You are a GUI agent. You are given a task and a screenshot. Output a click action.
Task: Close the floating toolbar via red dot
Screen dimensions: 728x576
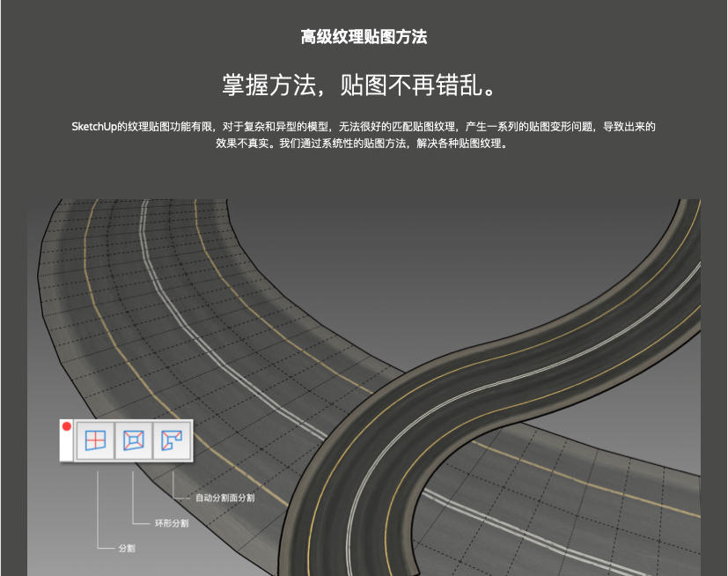pos(66,426)
